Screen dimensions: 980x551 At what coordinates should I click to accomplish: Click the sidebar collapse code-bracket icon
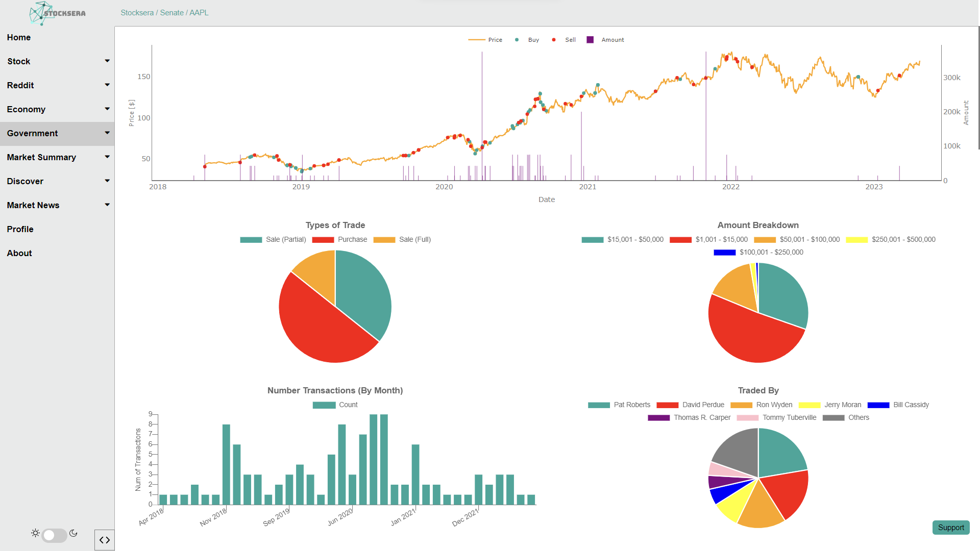click(x=105, y=540)
